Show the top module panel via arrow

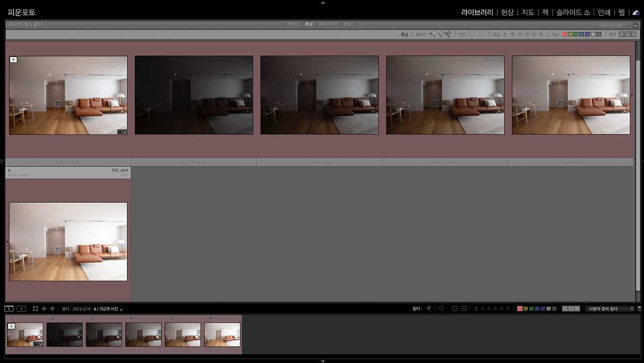coord(323,3)
